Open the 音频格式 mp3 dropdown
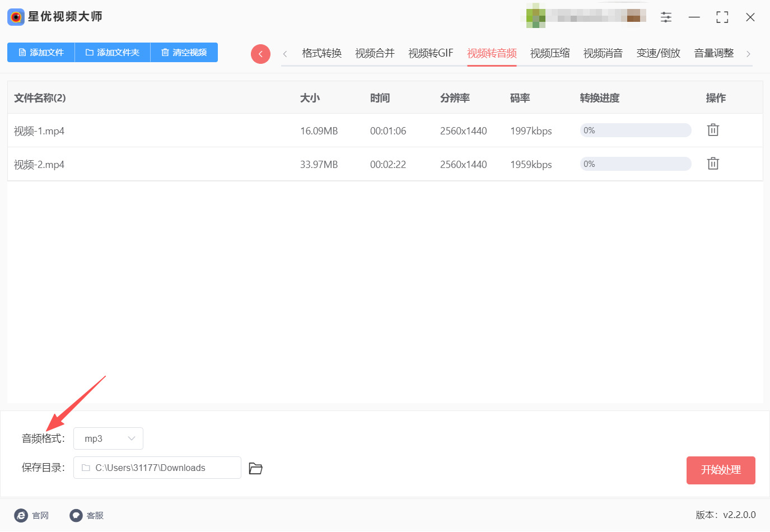Screen dimensions: 770x532 [x=108, y=438]
